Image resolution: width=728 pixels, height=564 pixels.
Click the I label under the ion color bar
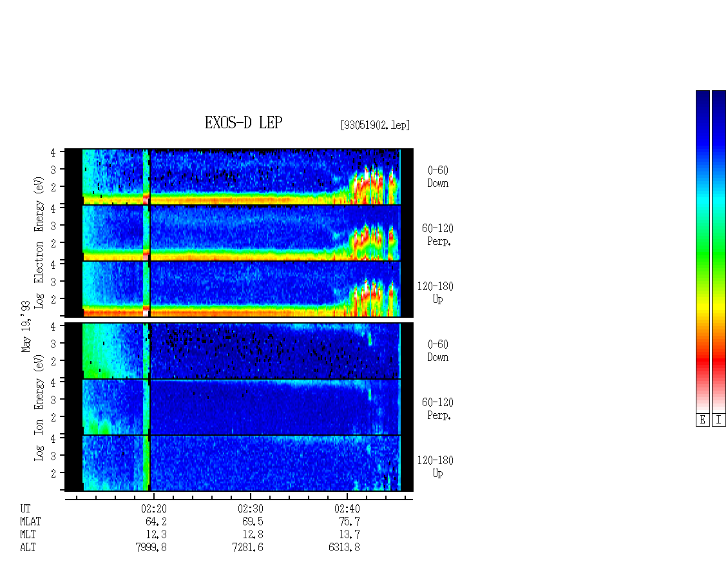point(719,420)
